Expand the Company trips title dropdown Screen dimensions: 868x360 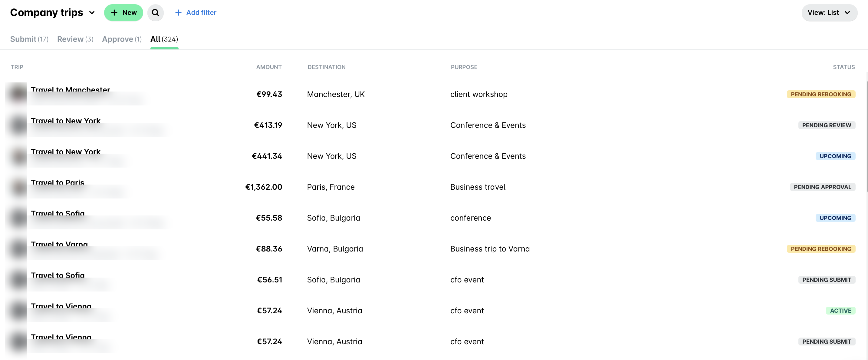coord(92,12)
